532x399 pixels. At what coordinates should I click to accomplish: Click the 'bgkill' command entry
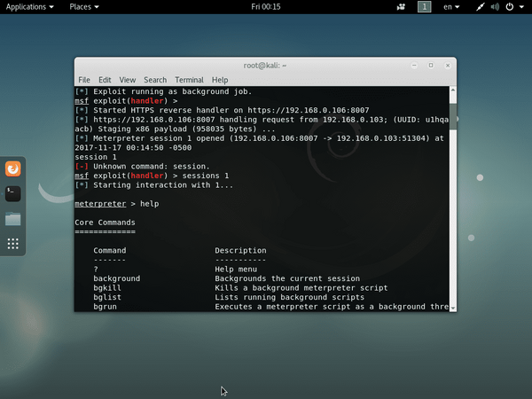[x=107, y=287]
